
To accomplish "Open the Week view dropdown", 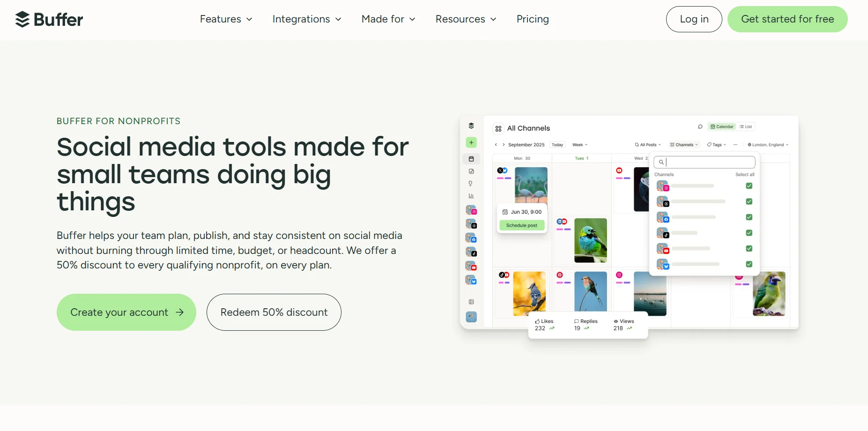I will pyautogui.click(x=580, y=145).
